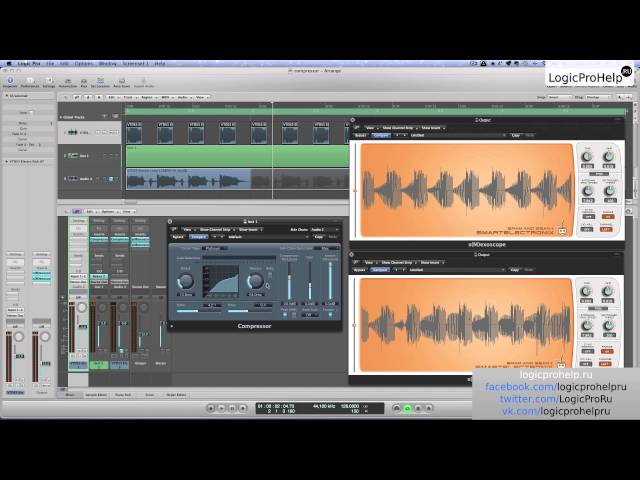Screen dimensions: 640x480
Task: Open the Help menu in the menu bar
Action: [x=160, y=64]
